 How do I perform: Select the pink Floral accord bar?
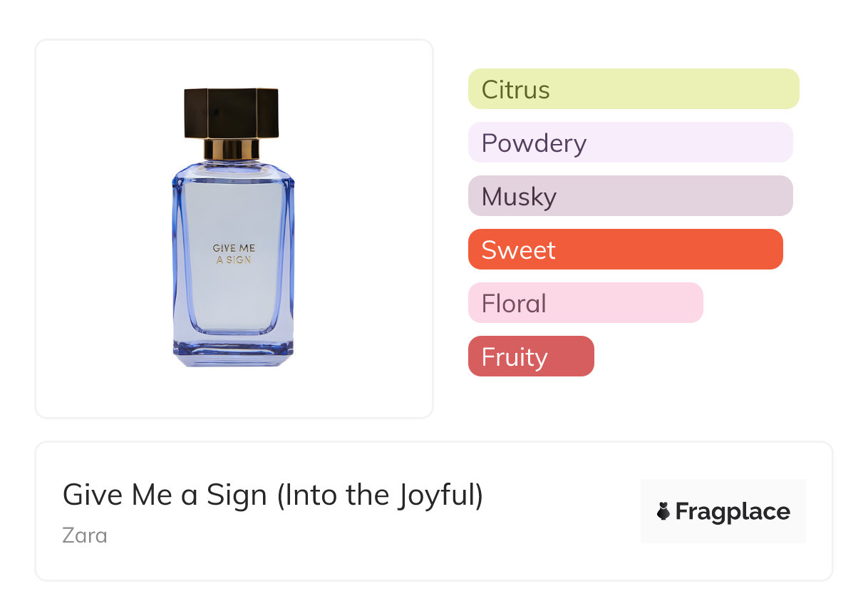click(x=585, y=303)
